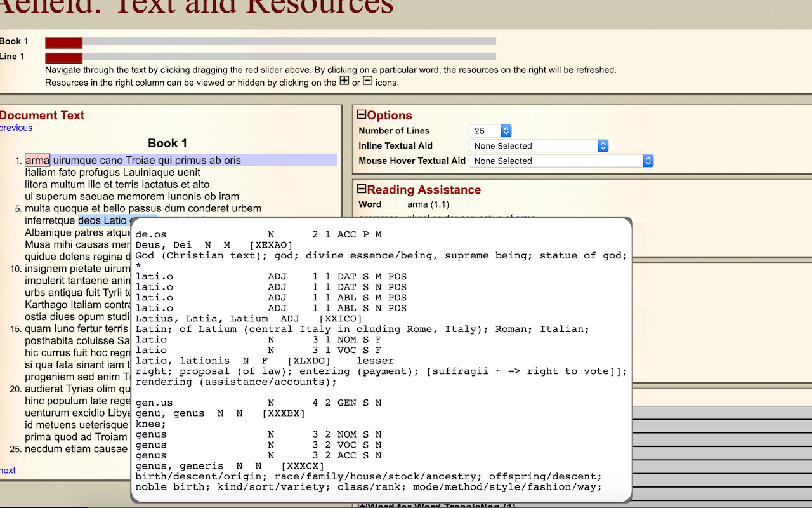Open the Inline Textual Aid dropdown
This screenshot has height=508, width=812.
coord(538,146)
